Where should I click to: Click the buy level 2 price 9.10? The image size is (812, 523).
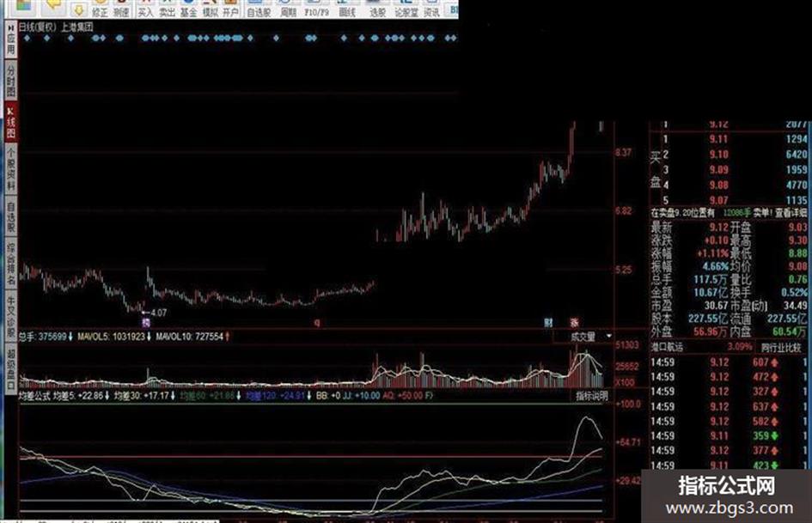[x=719, y=155]
